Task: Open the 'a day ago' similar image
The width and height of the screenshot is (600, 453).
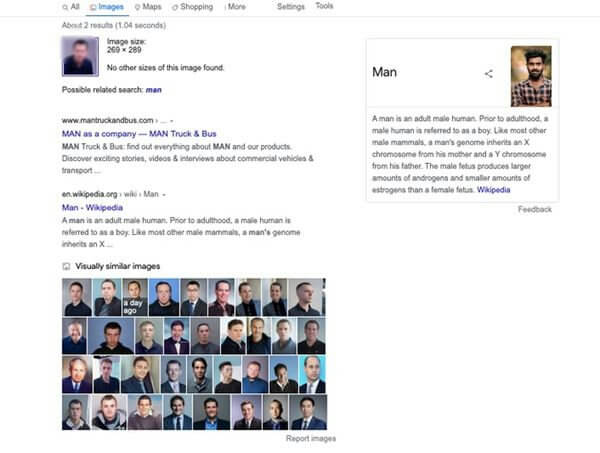Action: click(135, 297)
